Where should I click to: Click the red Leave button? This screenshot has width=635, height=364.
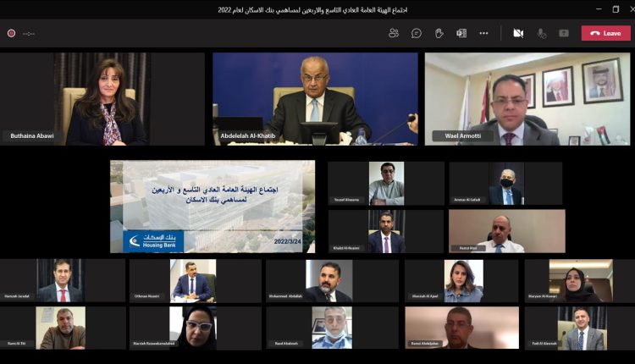[x=606, y=33]
